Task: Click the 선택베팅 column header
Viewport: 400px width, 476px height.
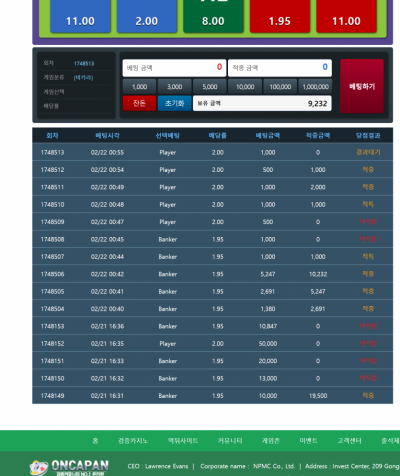Action: tap(168, 136)
